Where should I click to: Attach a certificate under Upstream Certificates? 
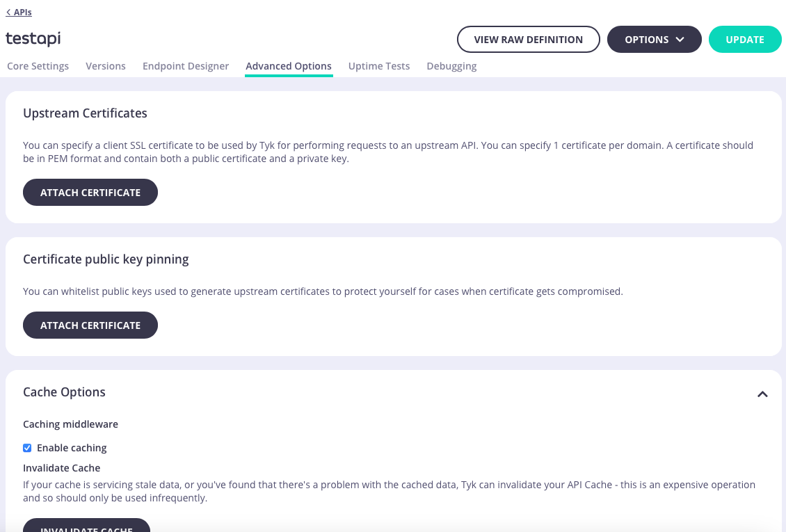(x=90, y=192)
